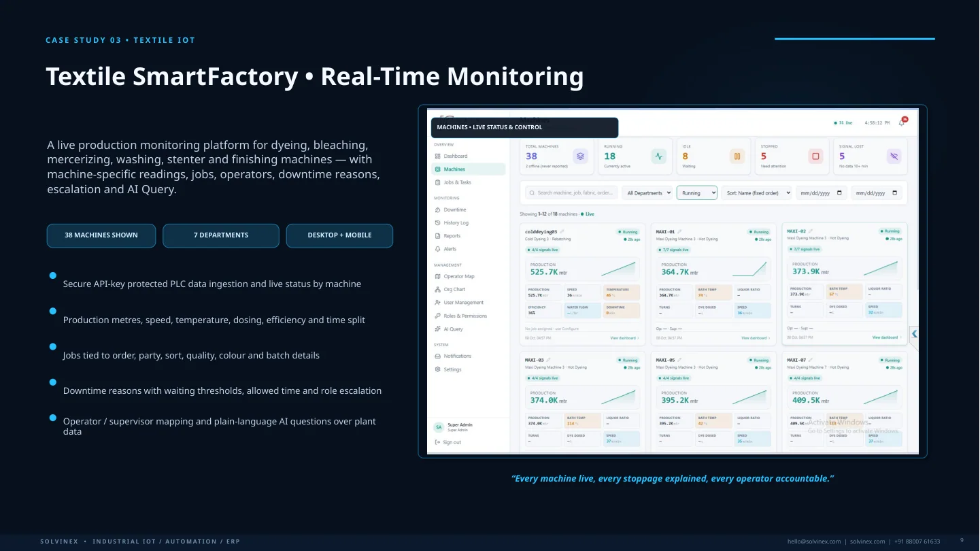Open Jobs & Tasks in the sidebar
The width and height of the screenshot is (980, 551).
469,182
